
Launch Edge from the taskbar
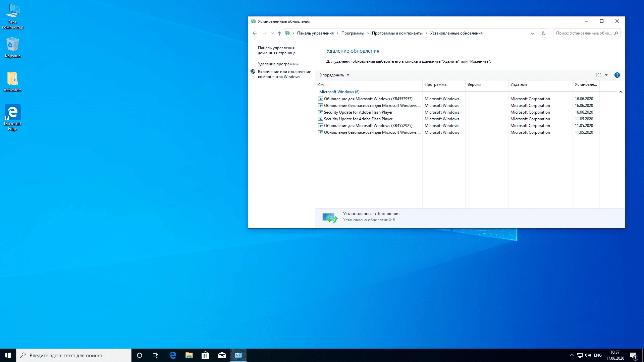coord(173,355)
